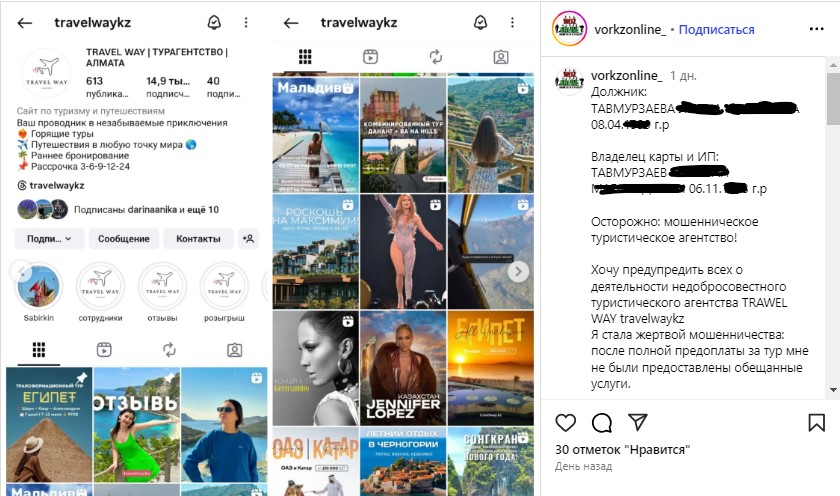The width and height of the screenshot is (840, 496).
Task: Open the notification bell in the left panel
Action: [214, 23]
